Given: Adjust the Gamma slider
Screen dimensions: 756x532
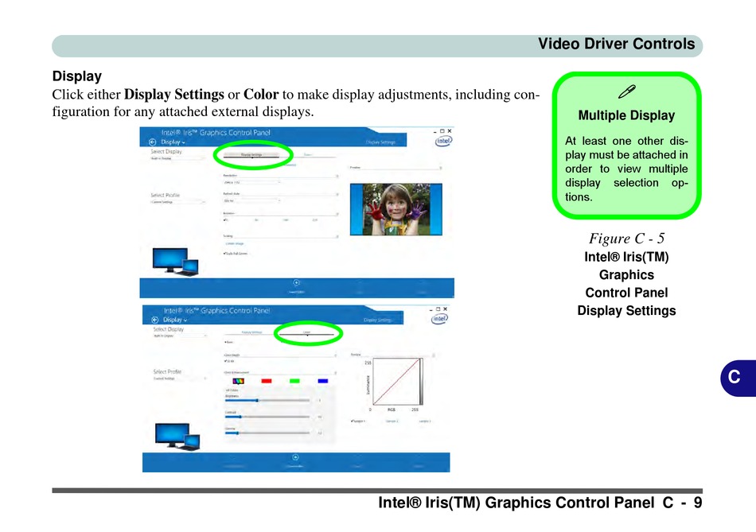Looking at the screenshot, I should (x=267, y=433).
